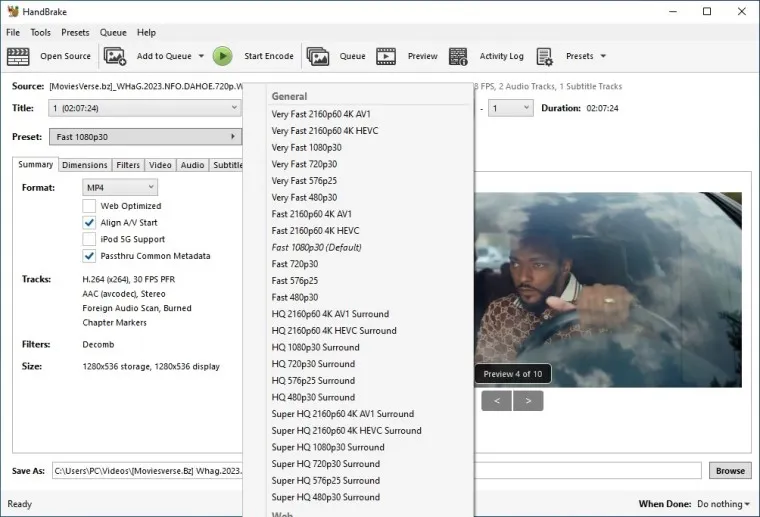Pick the Very Fast 576p25 preset

[x=304, y=181]
